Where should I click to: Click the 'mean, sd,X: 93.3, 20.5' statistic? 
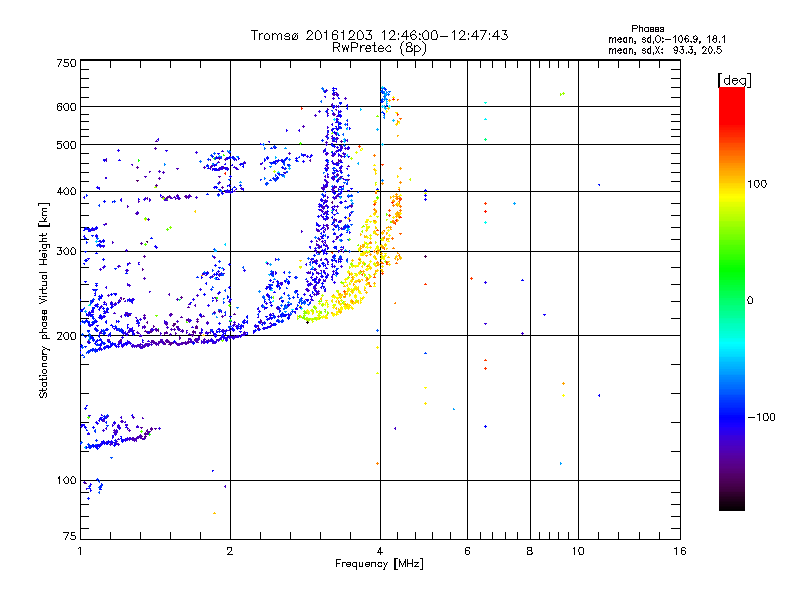point(665,51)
